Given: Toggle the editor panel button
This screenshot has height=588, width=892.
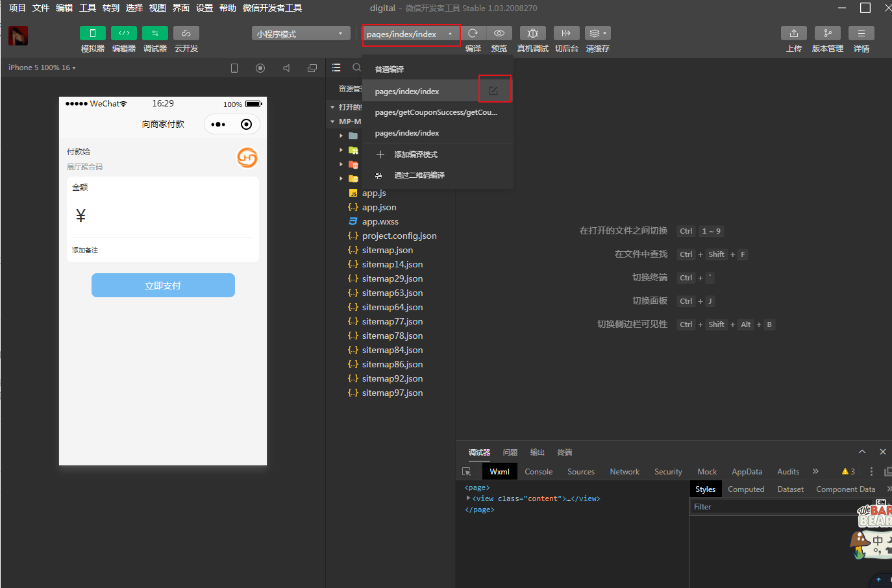Looking at the screenshot, I should click(x=124, y=33).
